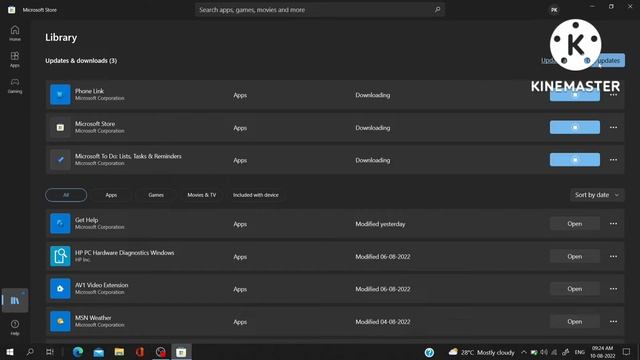Click the Windows Start button
Viewport: 640px width, 360px height.
10,352
